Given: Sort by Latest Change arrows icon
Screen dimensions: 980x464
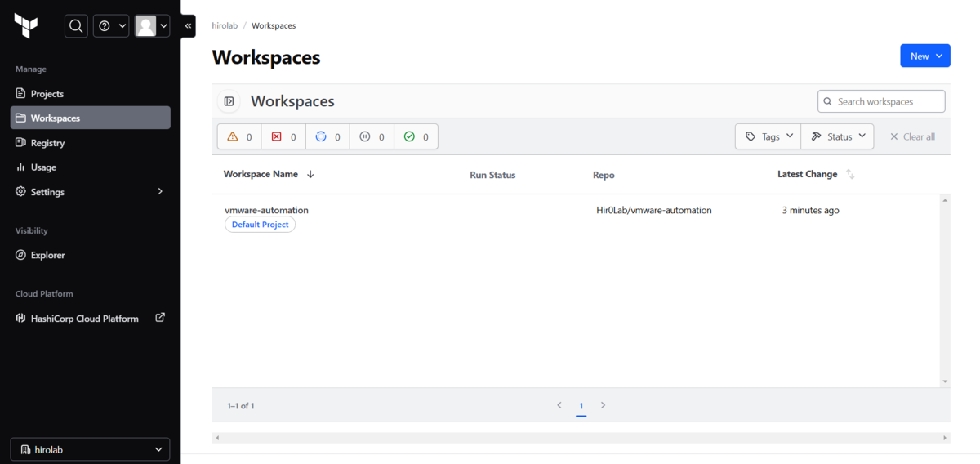Looking at the screenshot, I should (850, 174).
